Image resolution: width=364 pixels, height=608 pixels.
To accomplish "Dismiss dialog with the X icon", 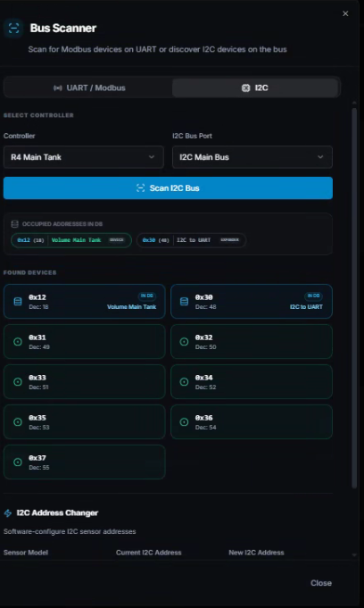I will point(345,13).
